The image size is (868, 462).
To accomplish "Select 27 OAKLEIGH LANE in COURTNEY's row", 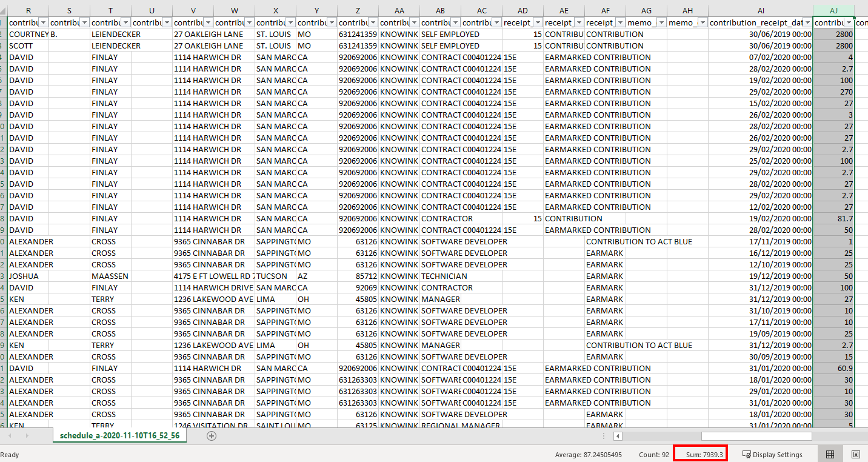I will click(x=208, y=34).
